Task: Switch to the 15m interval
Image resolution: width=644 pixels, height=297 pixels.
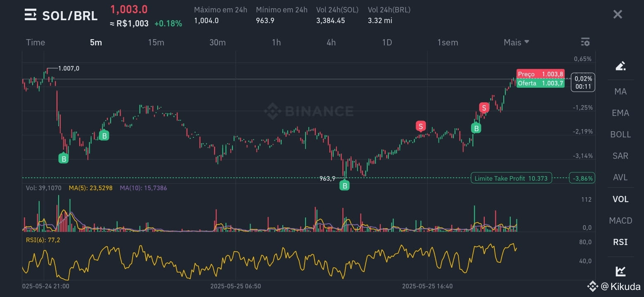Action: (156, 42)
